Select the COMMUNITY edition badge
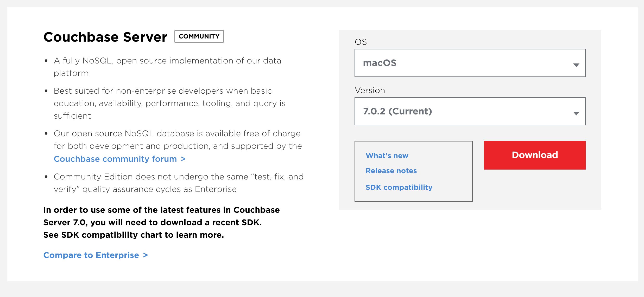This screenshot has height=297, width=644. (x=199, y=36)
